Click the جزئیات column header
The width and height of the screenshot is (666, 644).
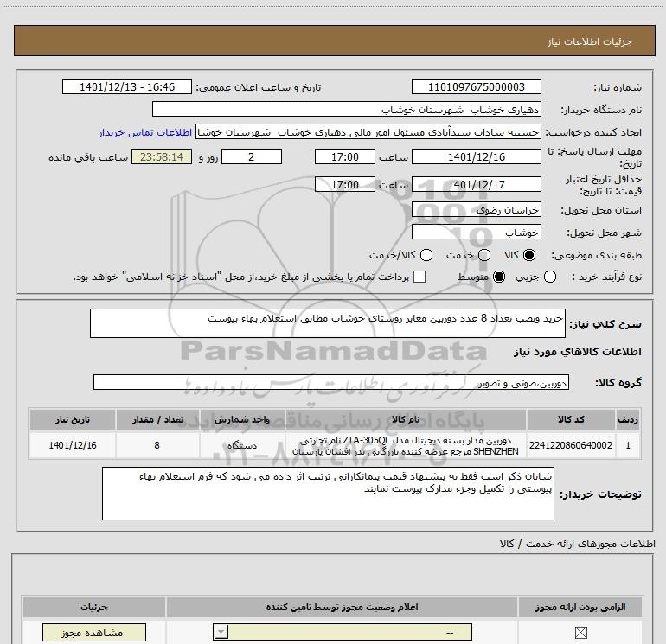(x=94, y=607)
